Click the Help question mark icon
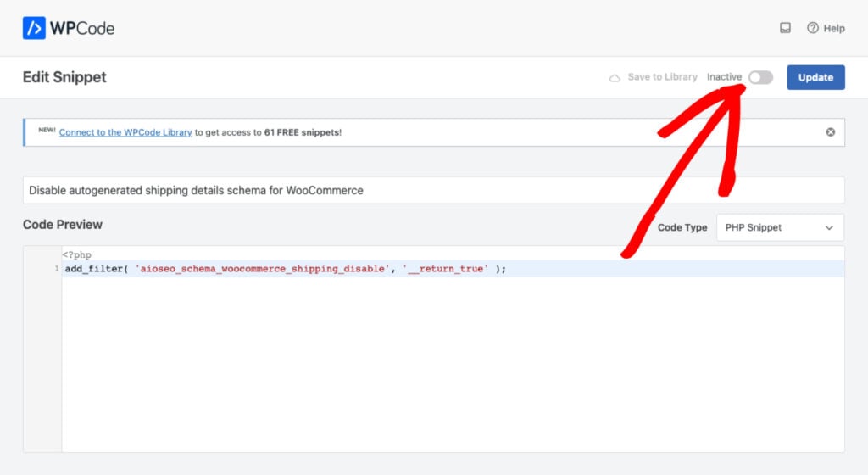The width and height of the screenshot is (868, 475). 812,28
